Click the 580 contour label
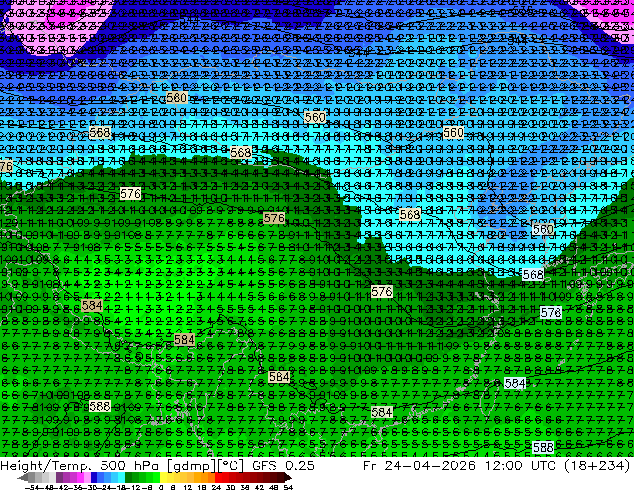The height and width of the screenshot is (490, 634). [177, 97]
